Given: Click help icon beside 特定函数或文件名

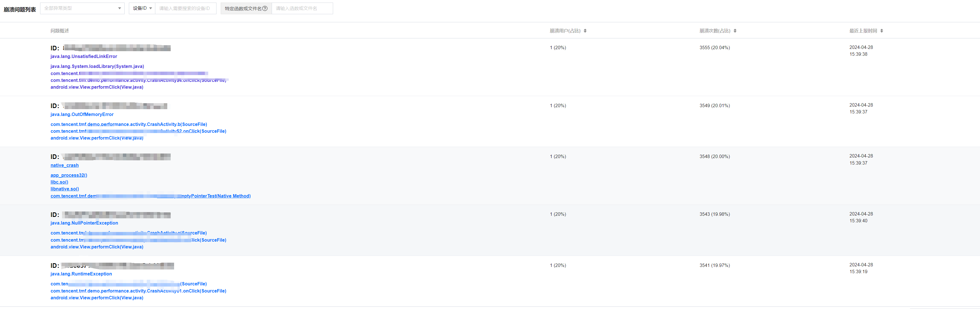Looking at the screenshot, I should coord(265,8).
